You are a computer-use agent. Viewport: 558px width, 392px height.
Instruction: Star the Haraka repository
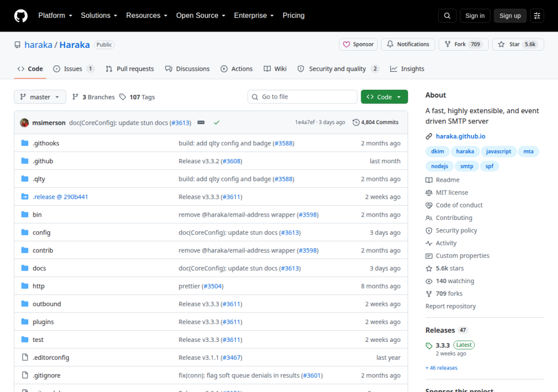click(518, 45)
